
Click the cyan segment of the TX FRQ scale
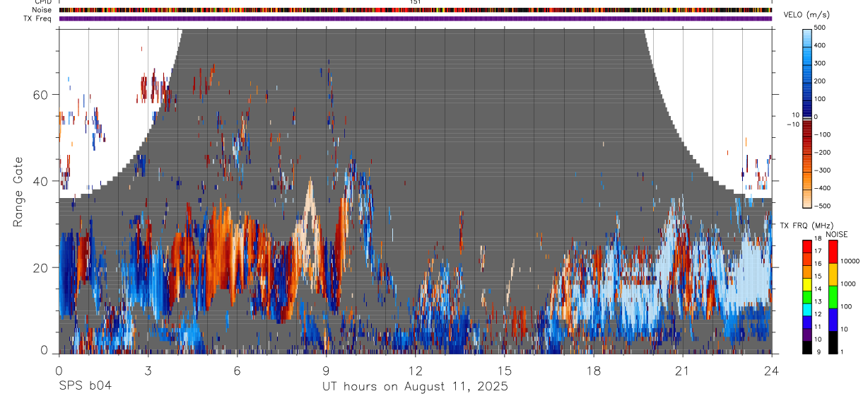[x=807, y=309]
